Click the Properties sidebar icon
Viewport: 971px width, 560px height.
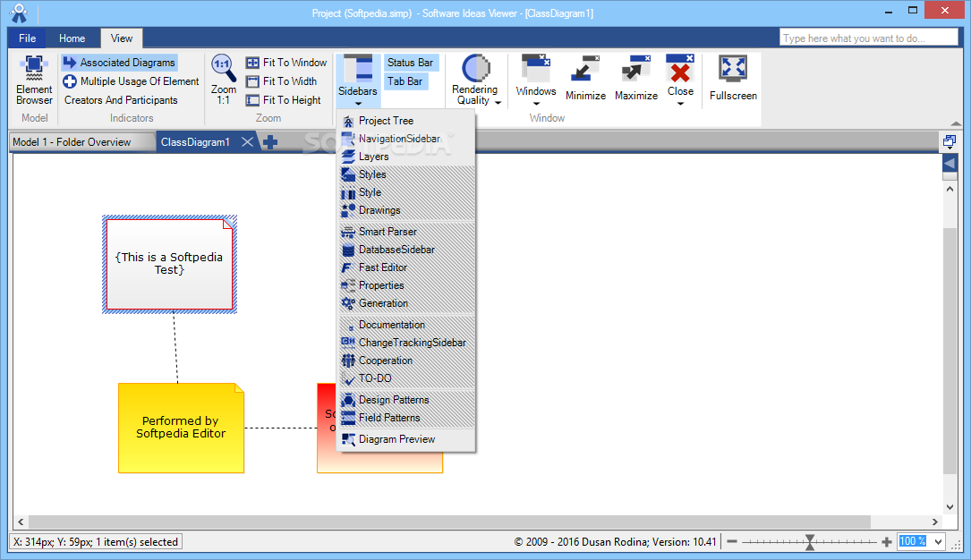click(348, 285)
